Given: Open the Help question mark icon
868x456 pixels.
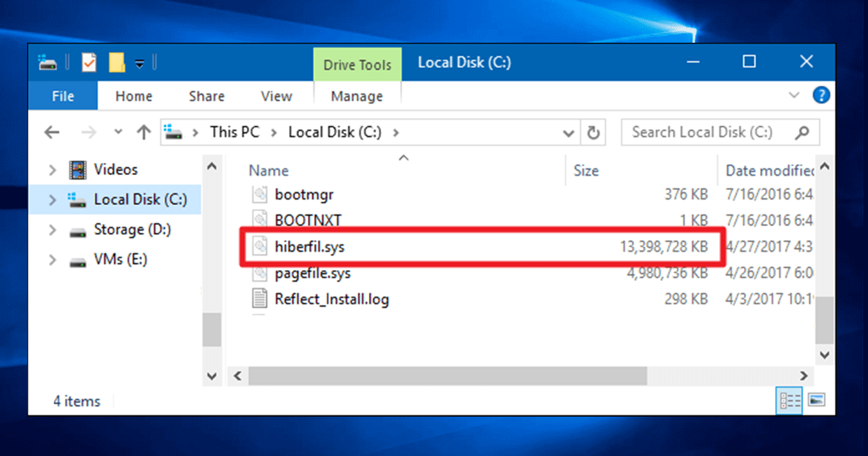Looking at the screenshot, I should click(821, 95).
